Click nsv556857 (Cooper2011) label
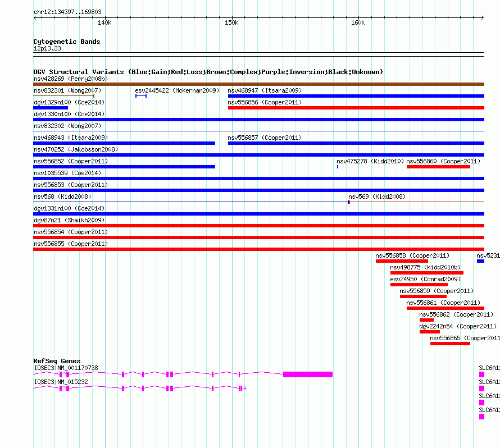This screenshot has width=500, height=448. [265, 138]
